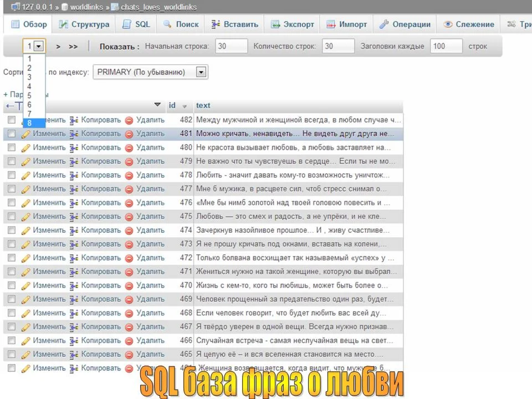Click the table icon beside chats_loves_worldlinks

click(115, 7)
